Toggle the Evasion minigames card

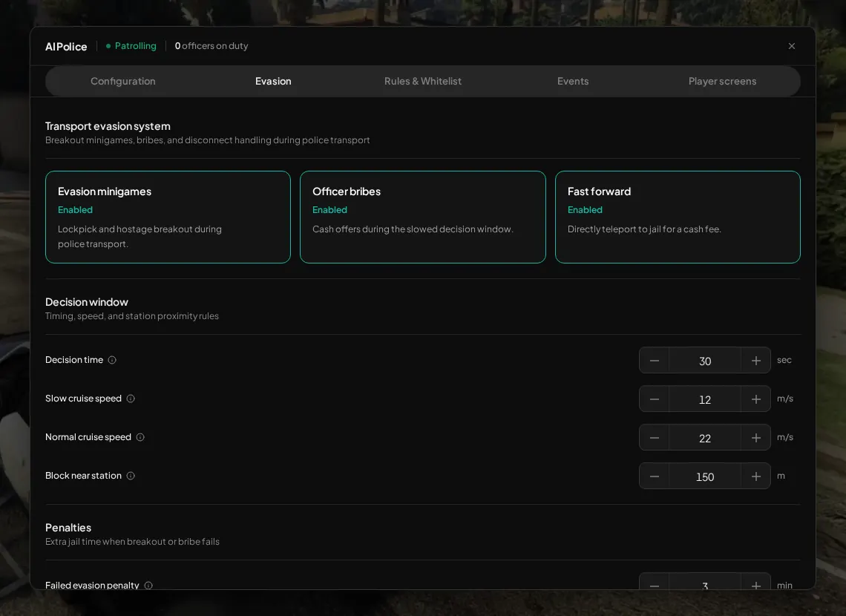pyautogui.click(x=168, y=217)
